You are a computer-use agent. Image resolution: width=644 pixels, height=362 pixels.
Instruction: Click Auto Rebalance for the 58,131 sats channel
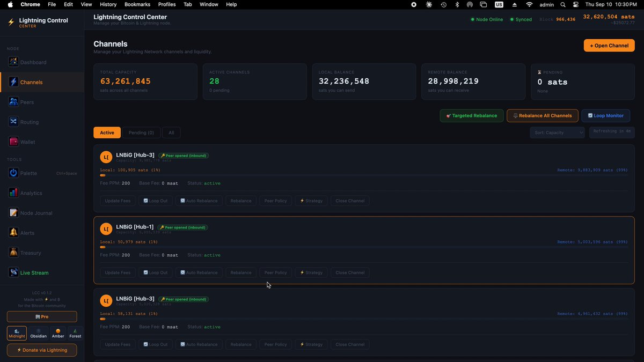(x=199, y=344)
